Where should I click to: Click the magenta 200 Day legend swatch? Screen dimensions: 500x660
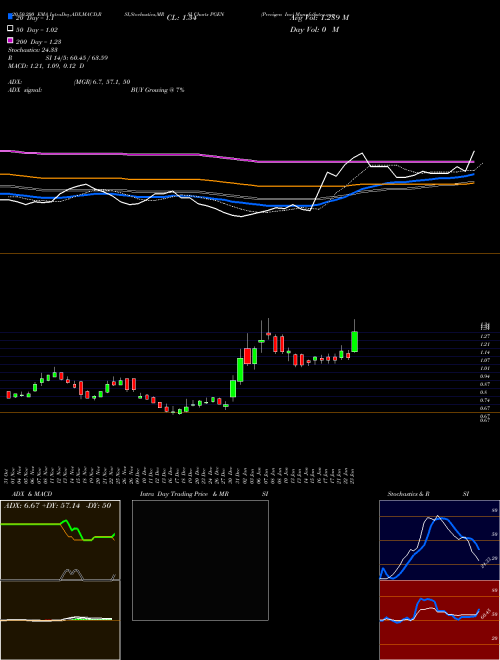[x=10, y=41]
